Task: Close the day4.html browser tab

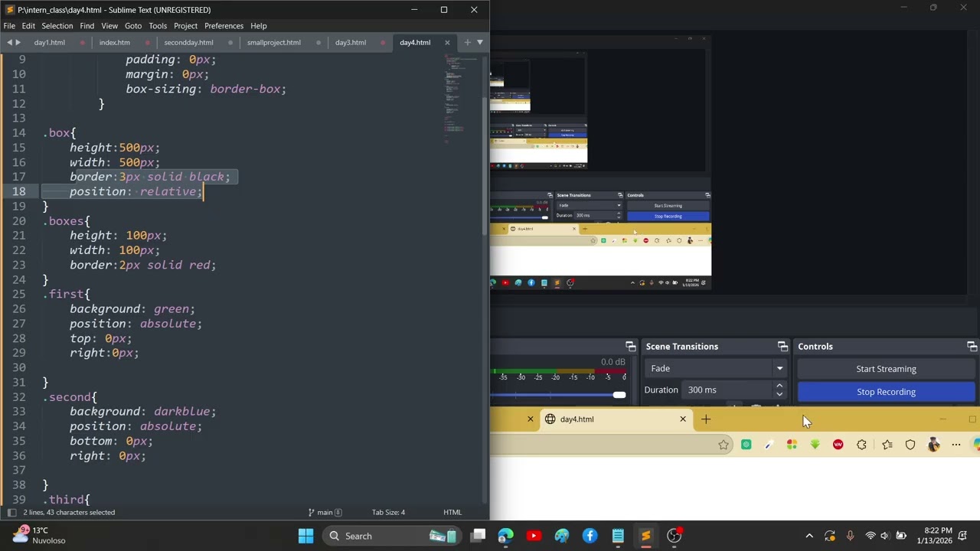Action: [x=683, y=419]
